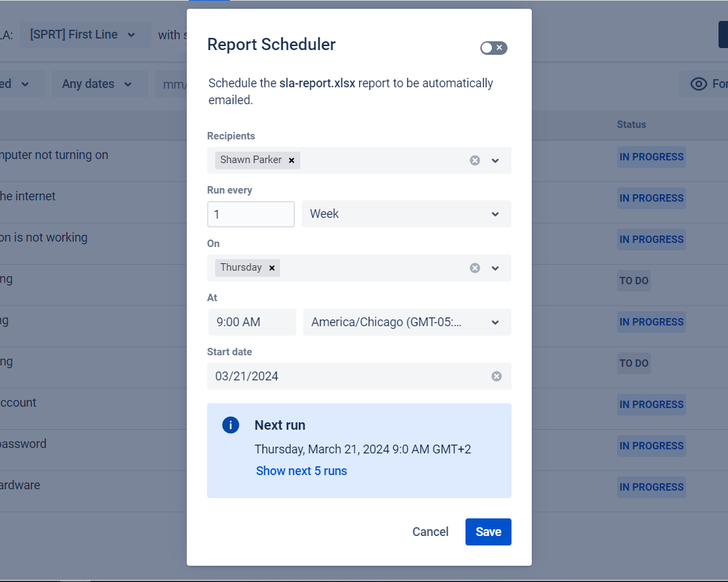Open the [SPRT] First Line selector
The height and width of the screenshot is (582, 728).
click(83, 35)
